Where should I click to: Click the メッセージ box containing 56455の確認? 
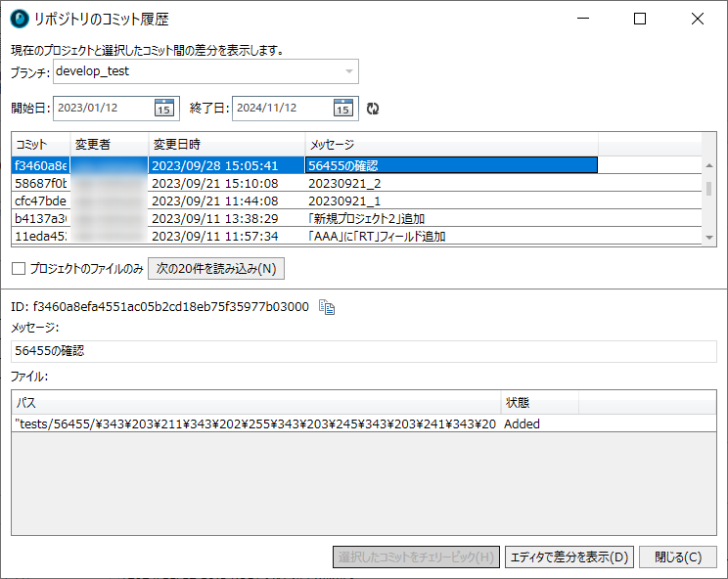coord(364,351)
